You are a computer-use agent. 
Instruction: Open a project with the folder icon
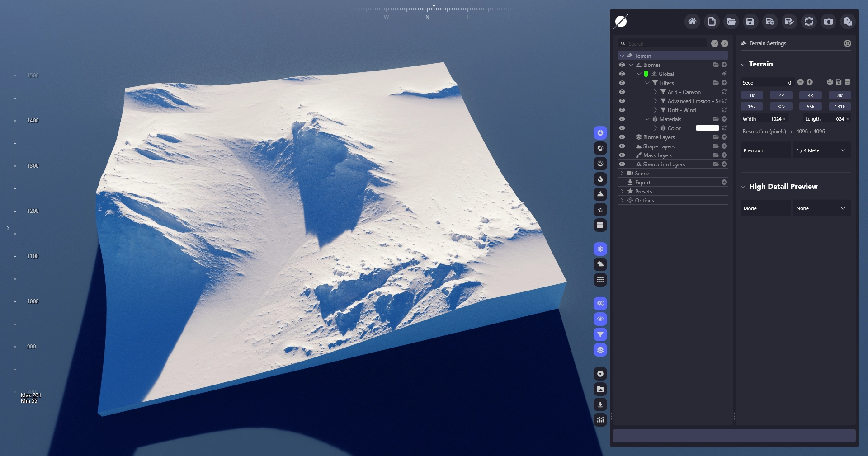(731, 21)
